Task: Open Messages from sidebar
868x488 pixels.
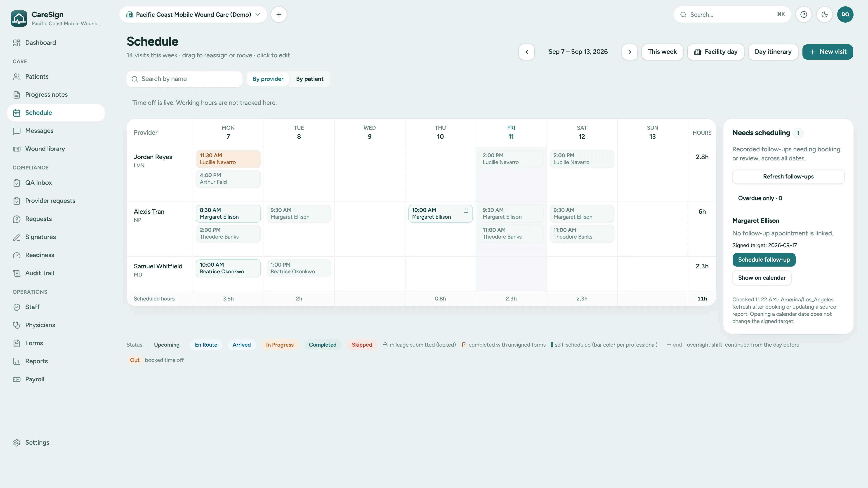Action: click(x=56, y=131)
